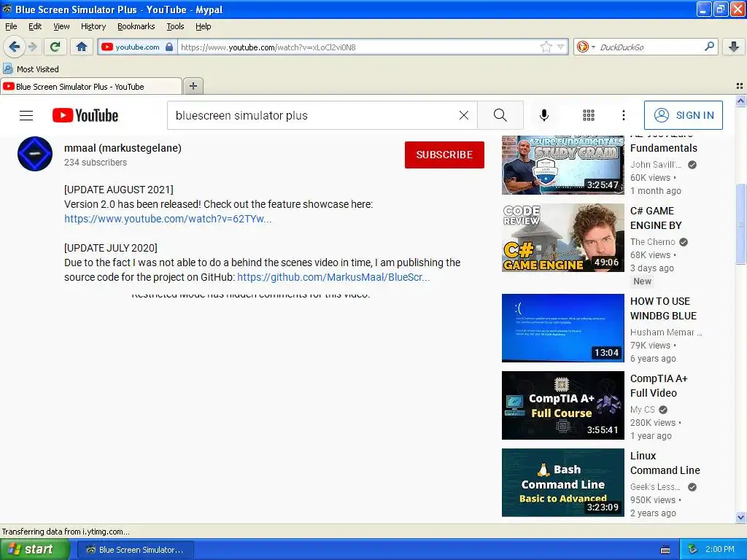Open the File menu
This screenshot has width=747, height=560.
click(11, 27)
